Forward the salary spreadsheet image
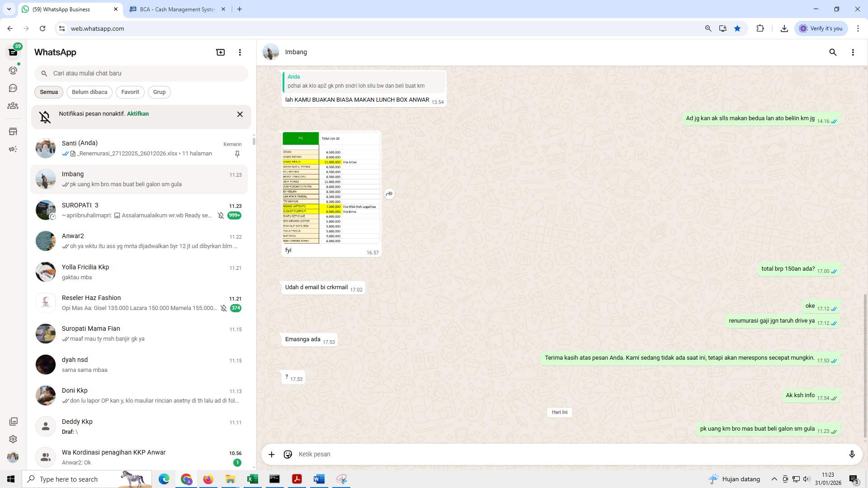The width and height of the screenshot is (868, 488). (389, 194)
